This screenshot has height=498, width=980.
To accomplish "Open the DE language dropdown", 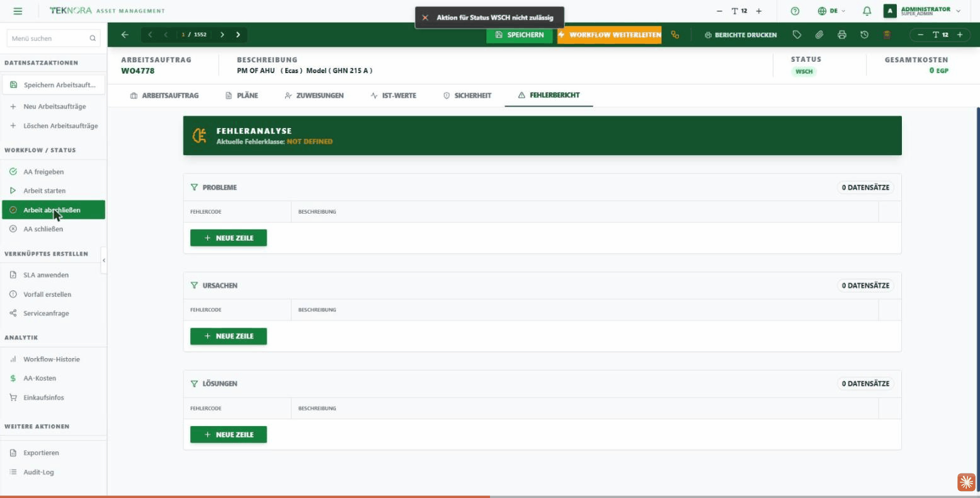I will point(831,11).
